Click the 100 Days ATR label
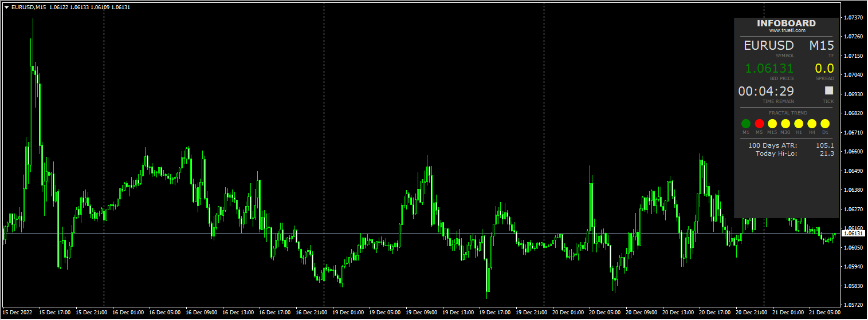 point(773,145)
